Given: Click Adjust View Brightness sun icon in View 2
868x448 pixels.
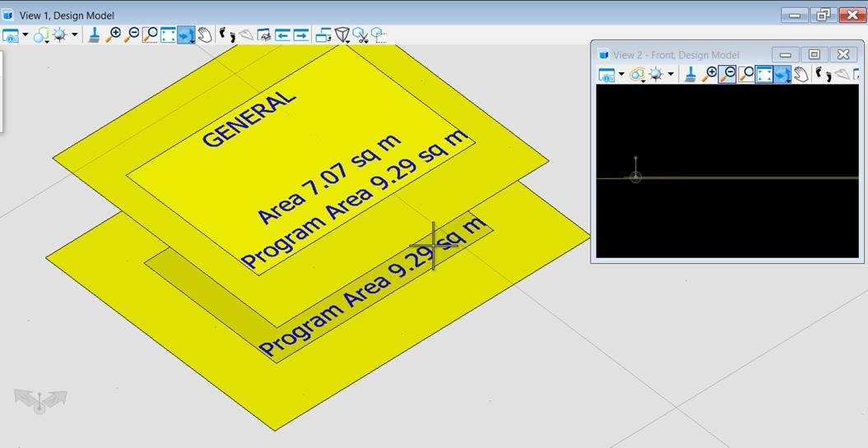Looking at the screenshot, I should [x=656, y=73].
